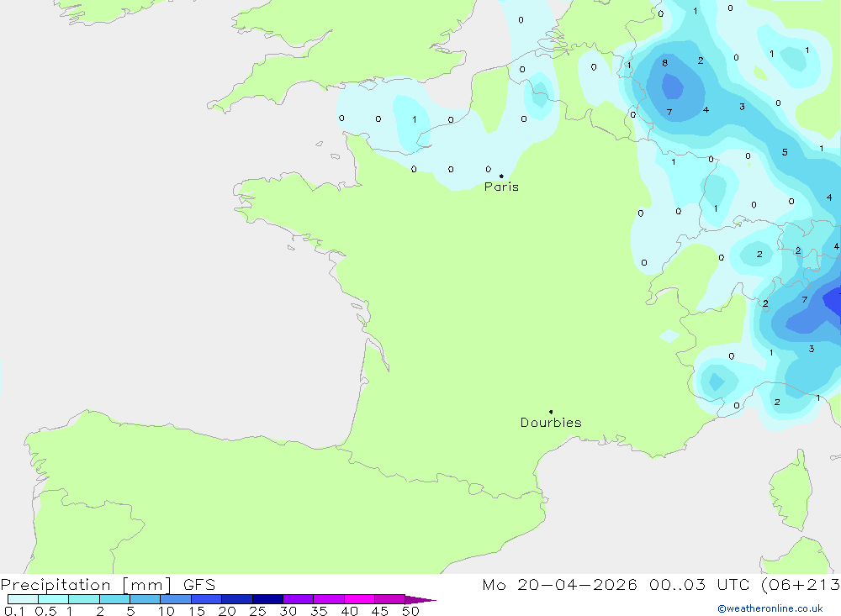This screenshot has width=841, height=616.
Task: Click the 0.1–0.5 mm legend color swatch
Action: pos(23,599)
